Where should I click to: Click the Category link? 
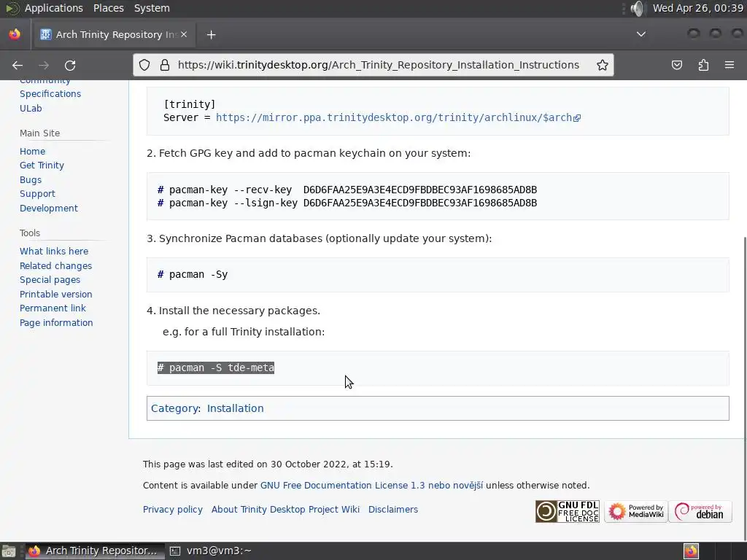174,408
